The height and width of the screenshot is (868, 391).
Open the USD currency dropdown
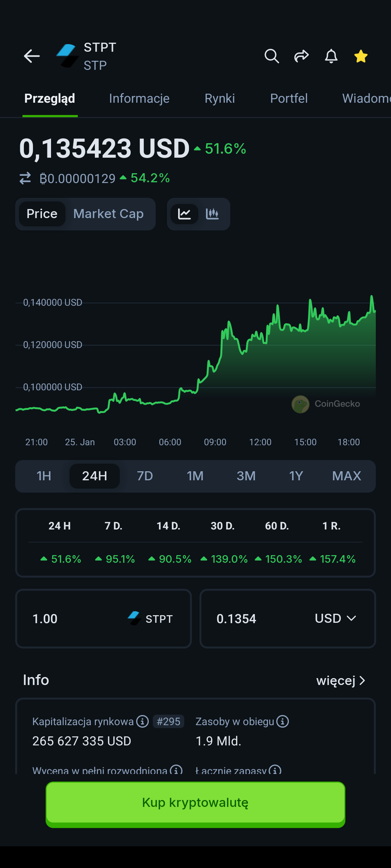point(335,618)
